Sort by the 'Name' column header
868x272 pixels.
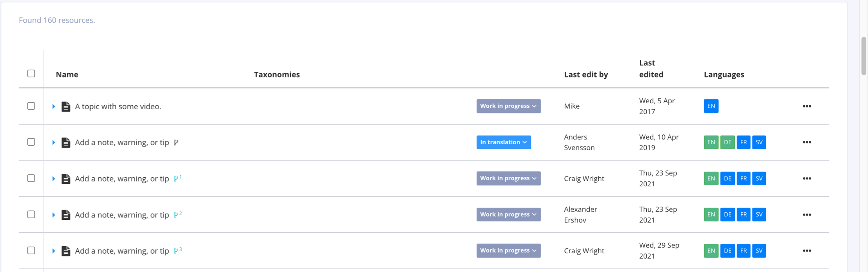(67, 74)
